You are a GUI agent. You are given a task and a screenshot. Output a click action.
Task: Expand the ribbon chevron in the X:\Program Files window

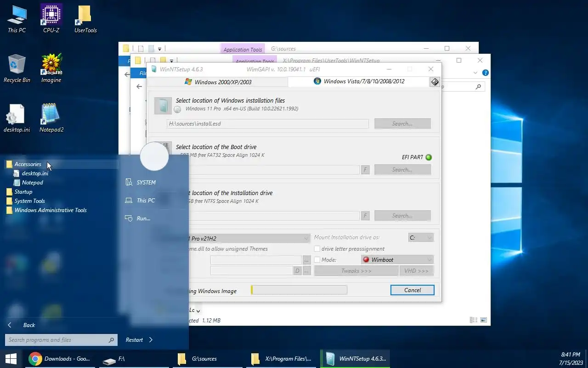(x=475, y=73)
